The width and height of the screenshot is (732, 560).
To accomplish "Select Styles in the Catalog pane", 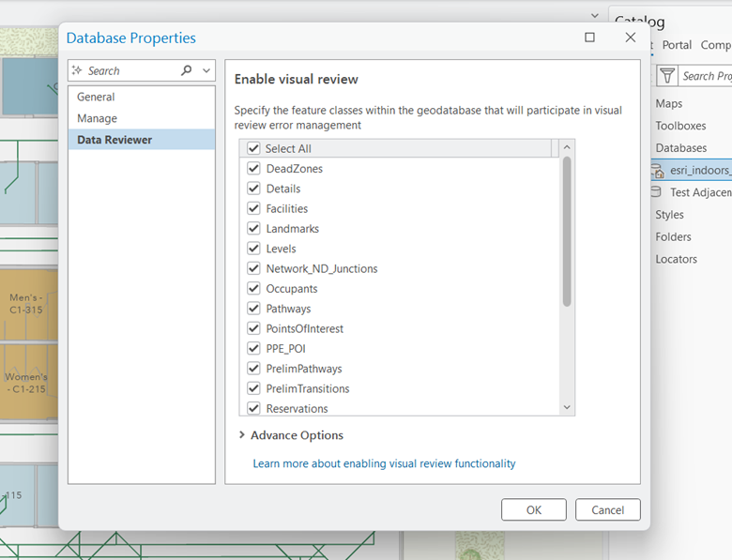I will point(669,215).
